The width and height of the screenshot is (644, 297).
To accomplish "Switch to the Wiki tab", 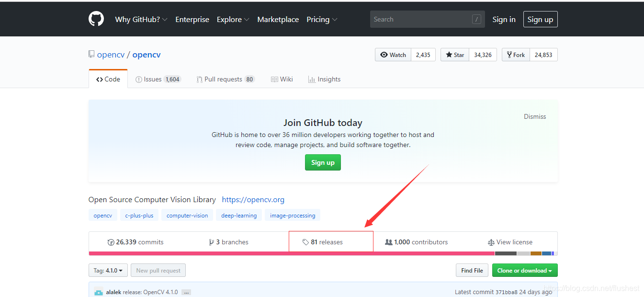I will coord(282,79).
